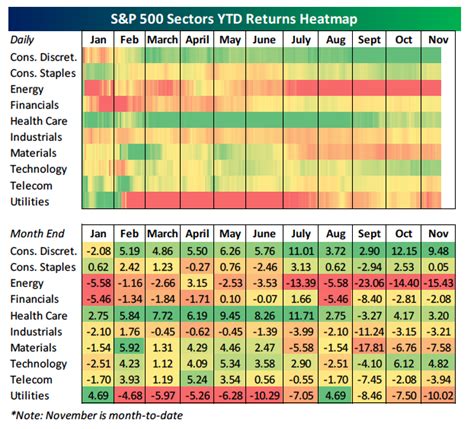
Task: Select the Jan column header in Daily heatmap
Action: click(x=98, y=40)
